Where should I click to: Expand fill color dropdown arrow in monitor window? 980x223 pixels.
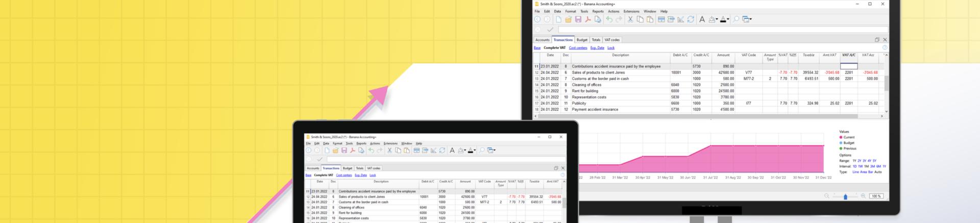[717, 20]
